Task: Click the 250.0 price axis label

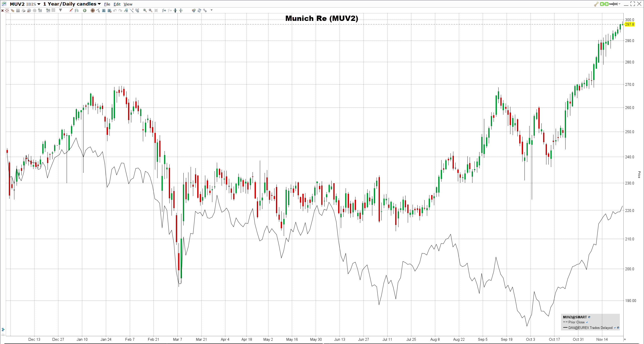Action: [x=630, y=132]
